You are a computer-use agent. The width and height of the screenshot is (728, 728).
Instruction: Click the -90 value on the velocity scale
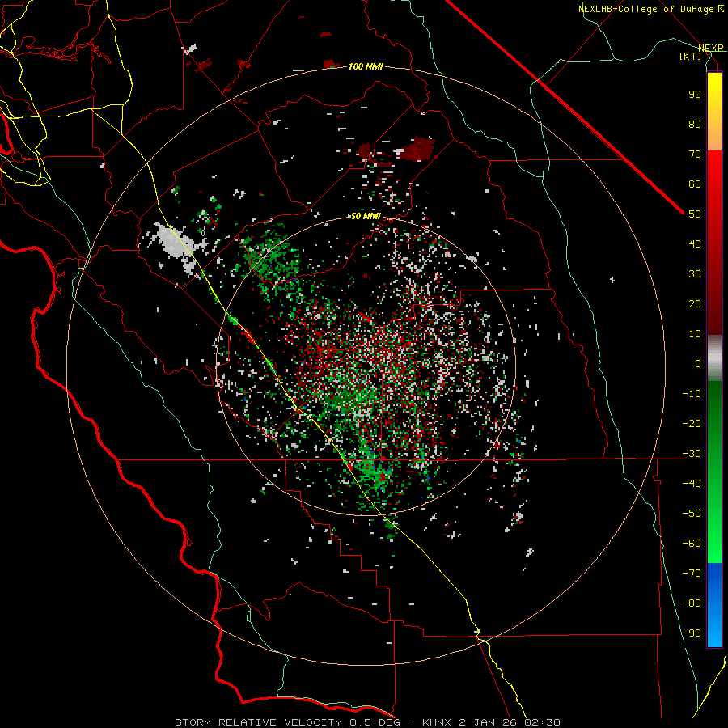click(x=692, y=633)
